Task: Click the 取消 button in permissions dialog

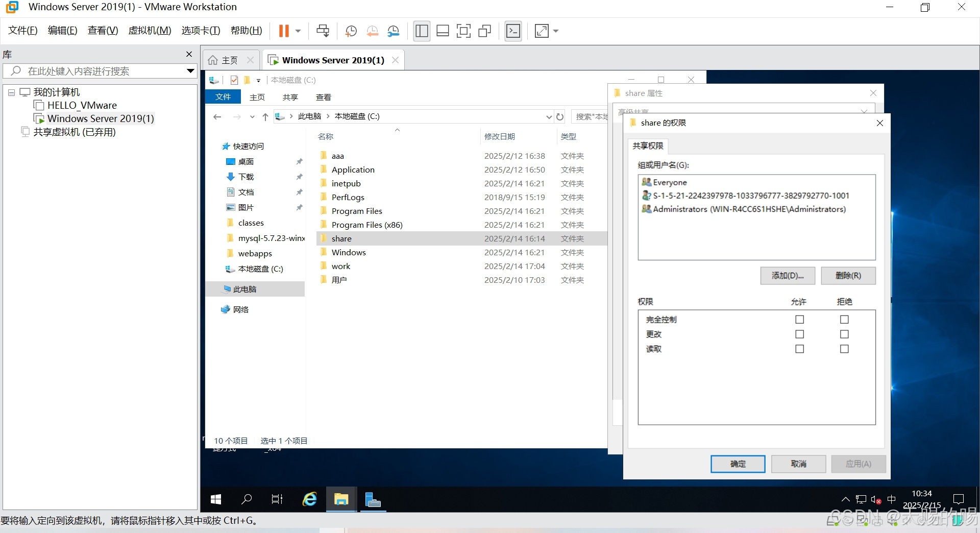Action: click(x=798, y=464)
